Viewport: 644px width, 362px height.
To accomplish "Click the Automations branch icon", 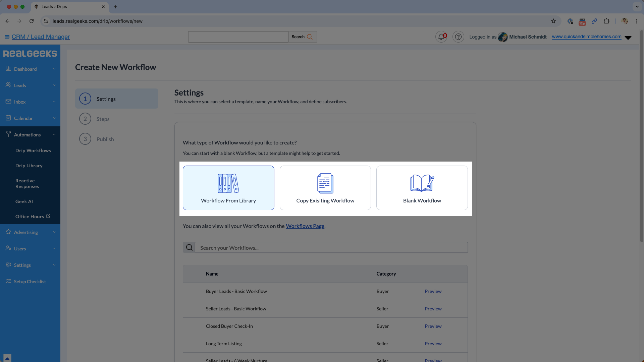I will pyautogui.click(x=8, y=134).
